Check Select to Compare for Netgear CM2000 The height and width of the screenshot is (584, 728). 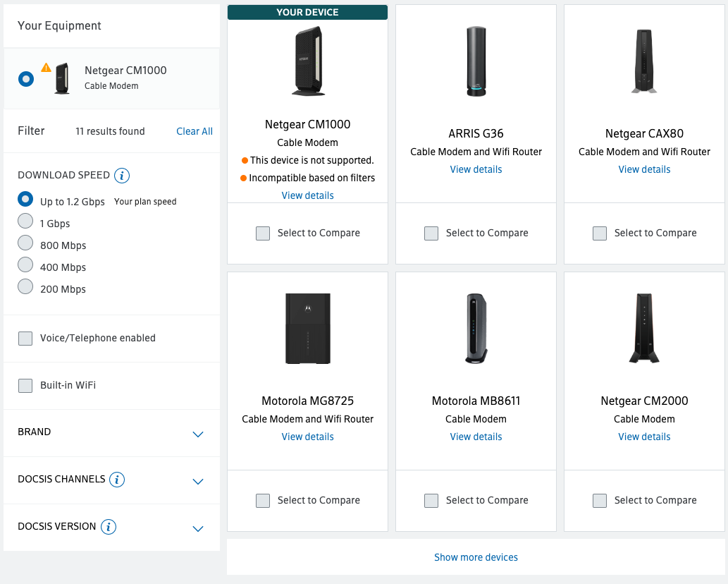[600, 500]
